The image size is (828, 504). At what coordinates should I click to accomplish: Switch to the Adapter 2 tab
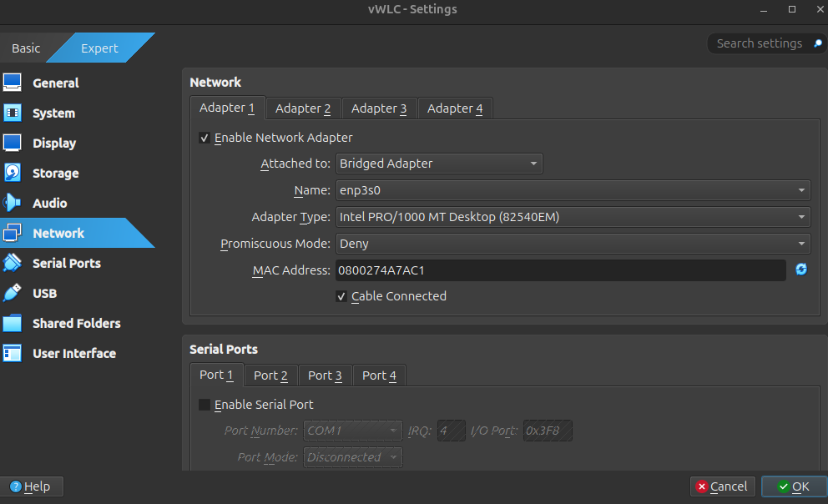pyautogui.click(x=303, y=108)
